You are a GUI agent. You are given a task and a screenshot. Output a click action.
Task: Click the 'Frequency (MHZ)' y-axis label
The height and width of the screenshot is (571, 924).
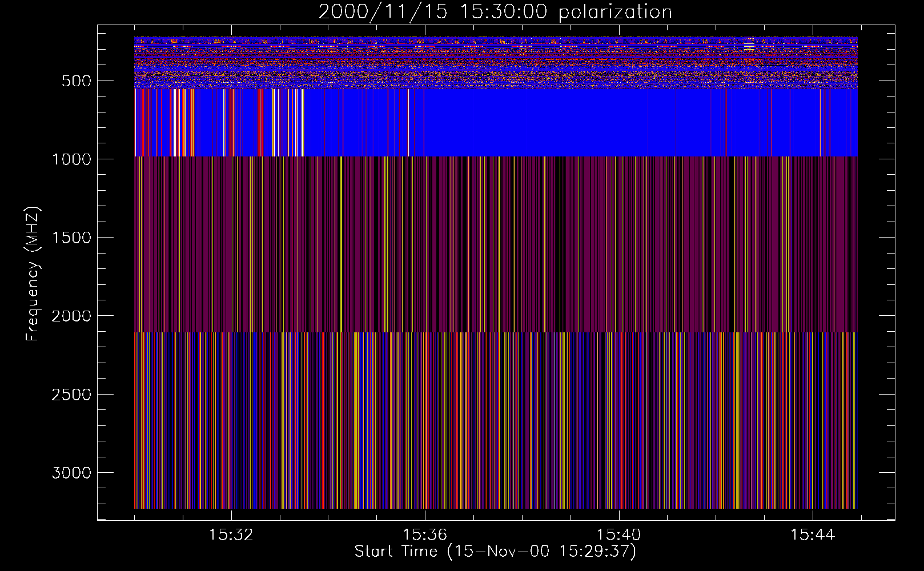tap(33, 274)
